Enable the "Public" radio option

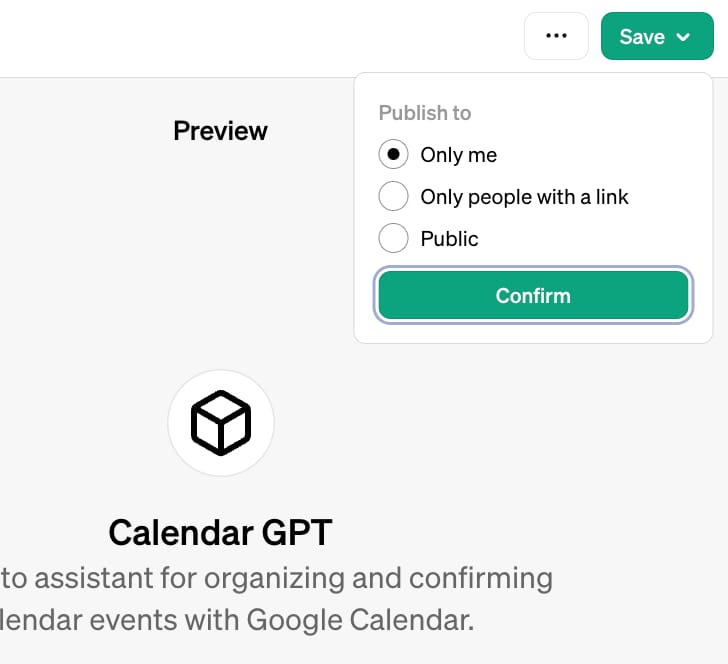click(x=393, y=238)
